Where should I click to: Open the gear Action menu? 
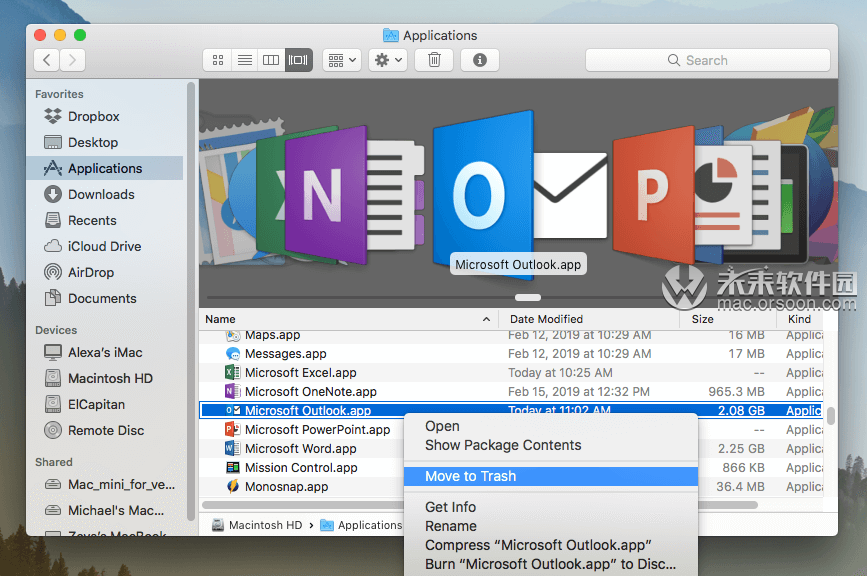tap(388, 60)
